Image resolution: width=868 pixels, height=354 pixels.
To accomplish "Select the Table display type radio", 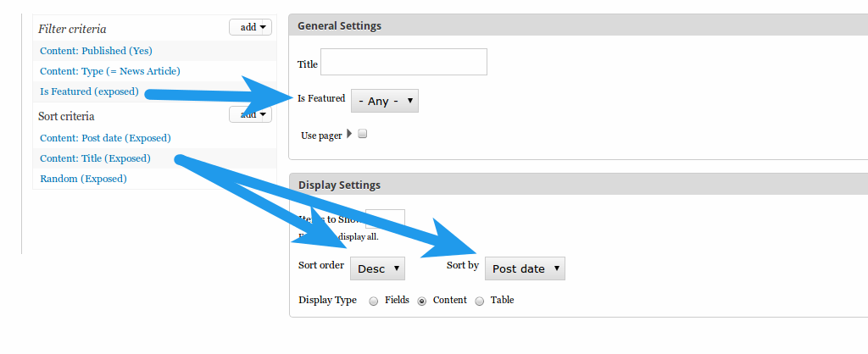I will tap(480, 301).
